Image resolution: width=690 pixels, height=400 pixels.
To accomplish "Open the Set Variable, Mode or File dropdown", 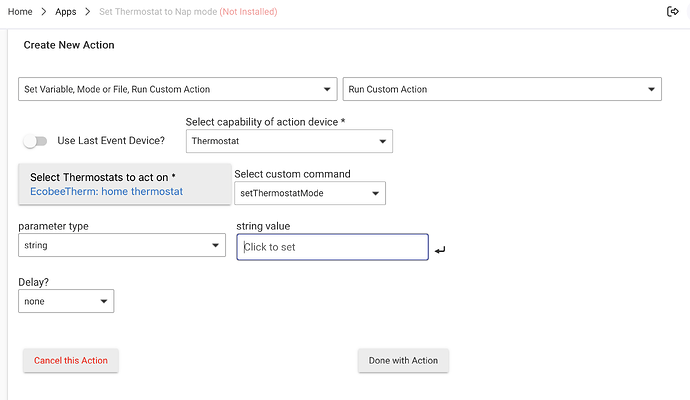I will [x=178, y=89].
